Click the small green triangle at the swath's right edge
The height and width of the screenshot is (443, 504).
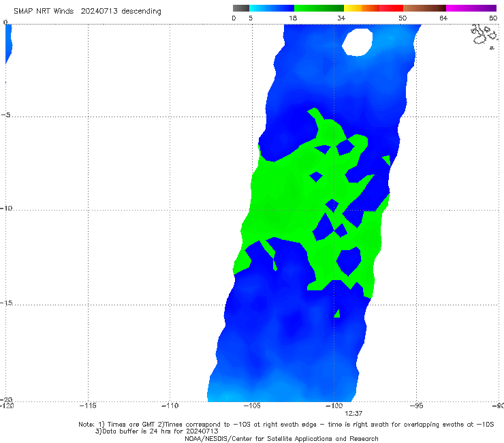point(387,160)
